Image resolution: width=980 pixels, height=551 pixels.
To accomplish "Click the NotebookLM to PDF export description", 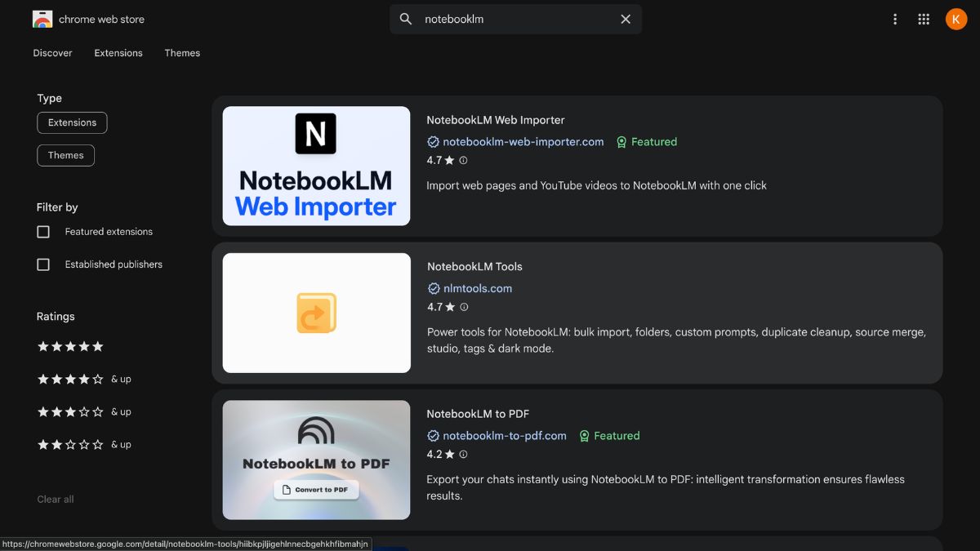I will tap(666, 487).
